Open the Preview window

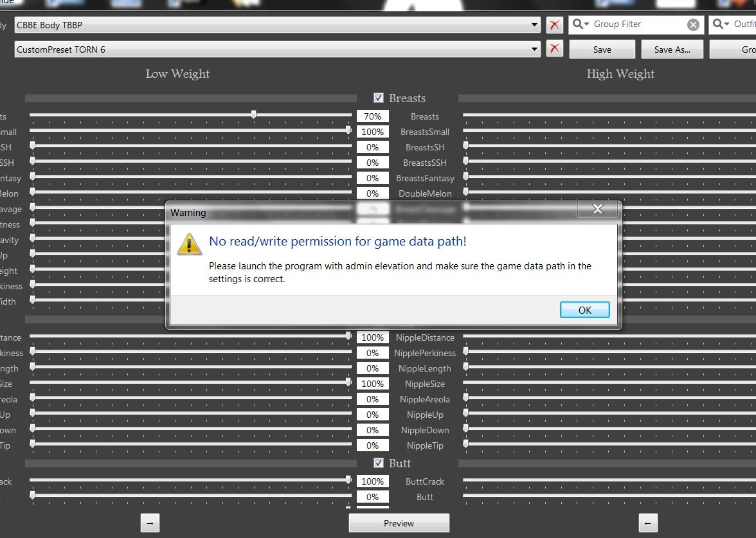399,523
